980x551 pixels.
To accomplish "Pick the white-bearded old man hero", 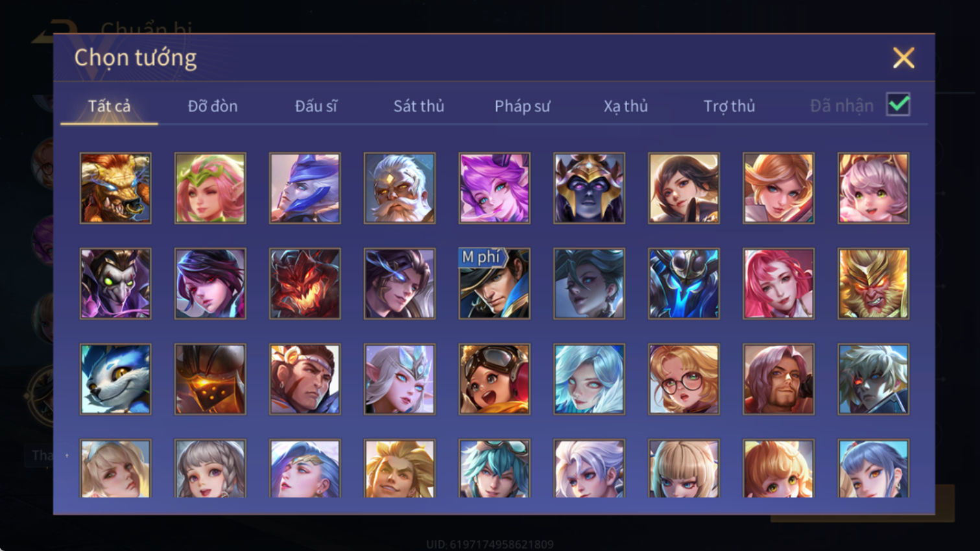I will (x=400, y=188).
